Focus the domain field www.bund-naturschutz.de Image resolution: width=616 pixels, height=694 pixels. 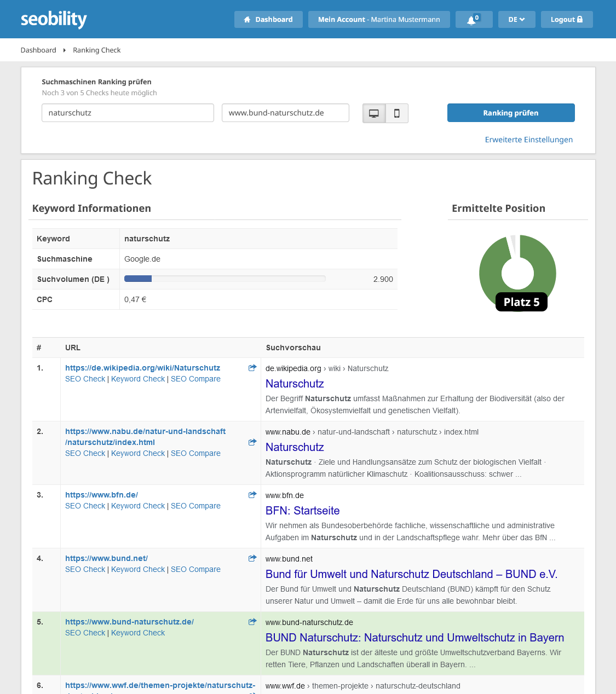tap(285, 113)
